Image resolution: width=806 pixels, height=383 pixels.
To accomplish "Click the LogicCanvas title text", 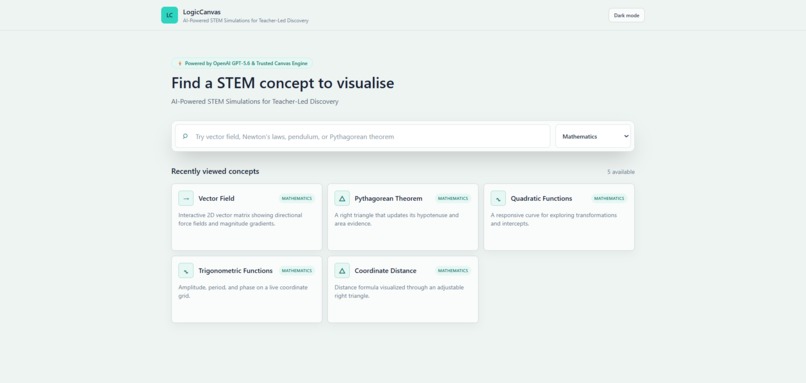I will click(202, 12).
